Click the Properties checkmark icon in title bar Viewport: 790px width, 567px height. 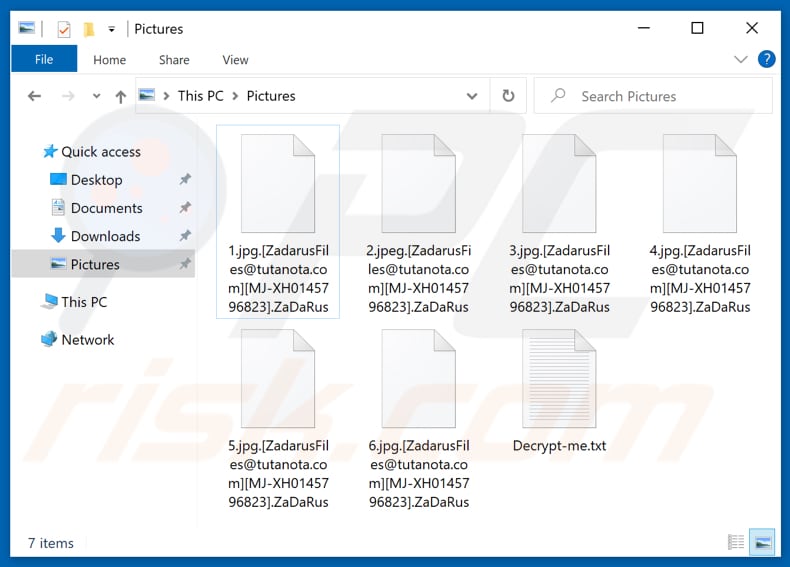click(x=63, y=29)
